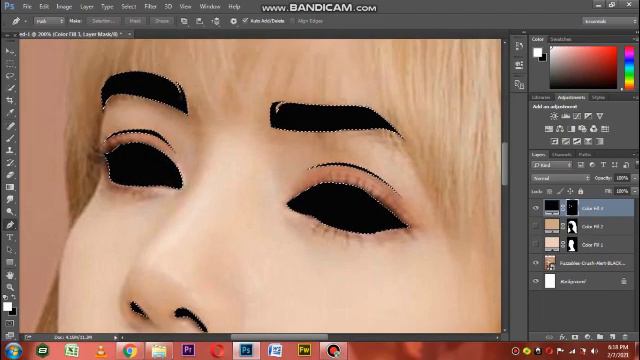The image size is (640, 360).
Task: Select the Quick Selection tool
Action: pos(10,88)
